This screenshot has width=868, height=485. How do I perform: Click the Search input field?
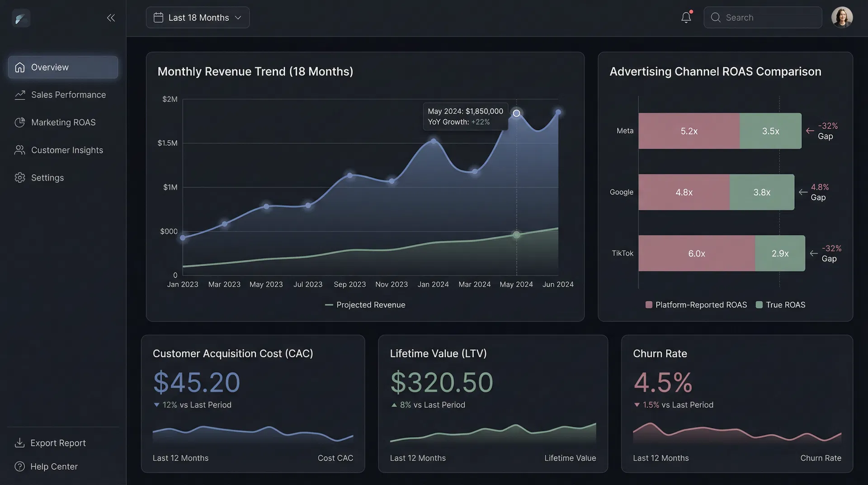click(763, 17)
